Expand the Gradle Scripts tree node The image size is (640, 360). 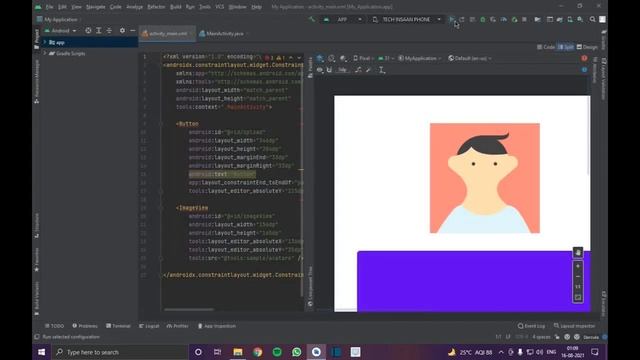pyautogui.click(x=45, y=53)
